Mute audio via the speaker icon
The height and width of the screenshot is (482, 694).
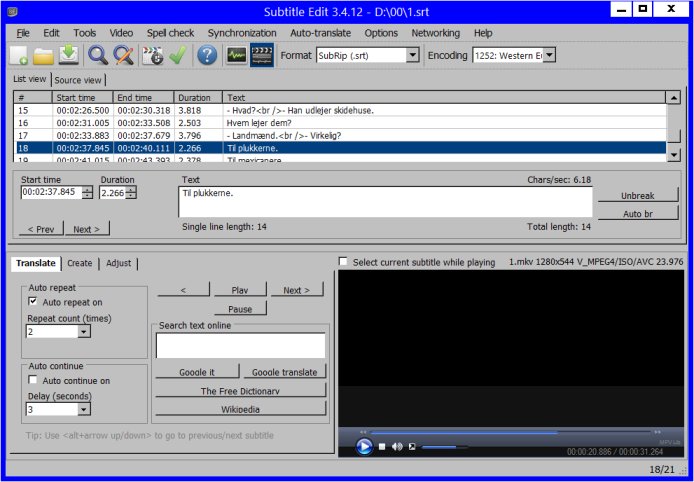point(397,447)
